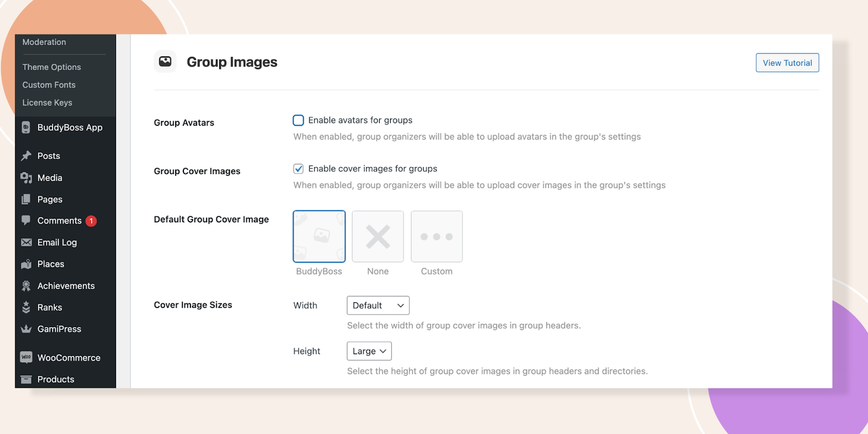Click the Places map icon

coord(26,264)
